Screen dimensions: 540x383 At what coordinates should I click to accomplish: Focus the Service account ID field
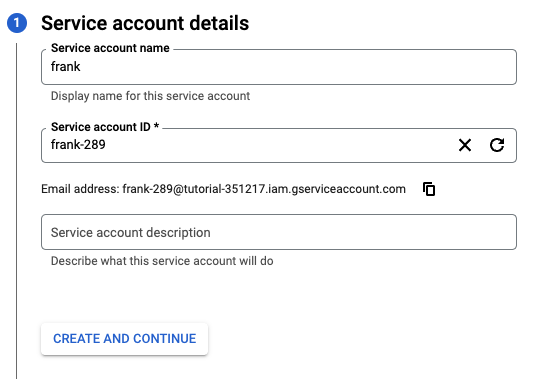pyautogui.click(x=279, y=145)
